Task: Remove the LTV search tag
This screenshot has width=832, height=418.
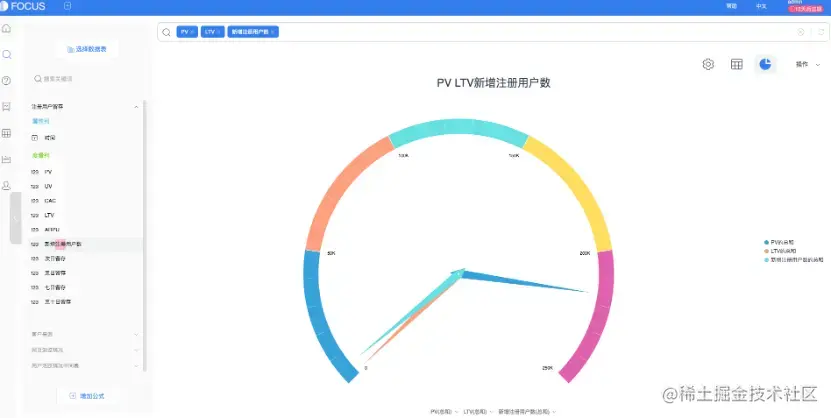Action: [219, 32]
